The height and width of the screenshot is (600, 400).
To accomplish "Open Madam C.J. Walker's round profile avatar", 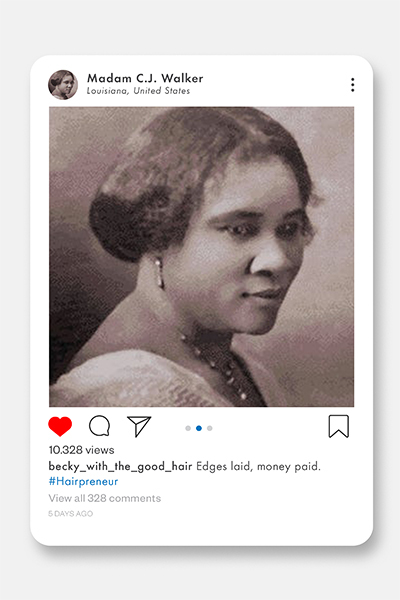I will pyautogui.click(x=63, y=85).
